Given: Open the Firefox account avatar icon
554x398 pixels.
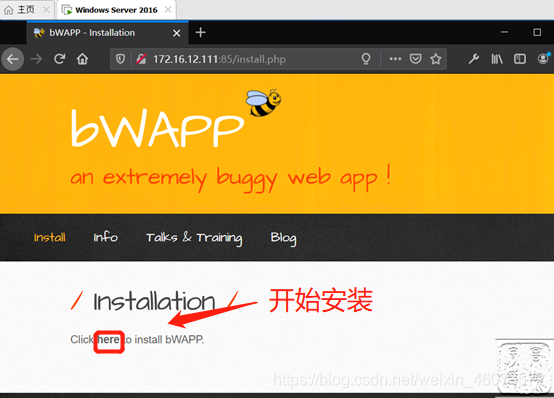Looking at the screenshot, I should pyautogui.click(x=543, y=58).
